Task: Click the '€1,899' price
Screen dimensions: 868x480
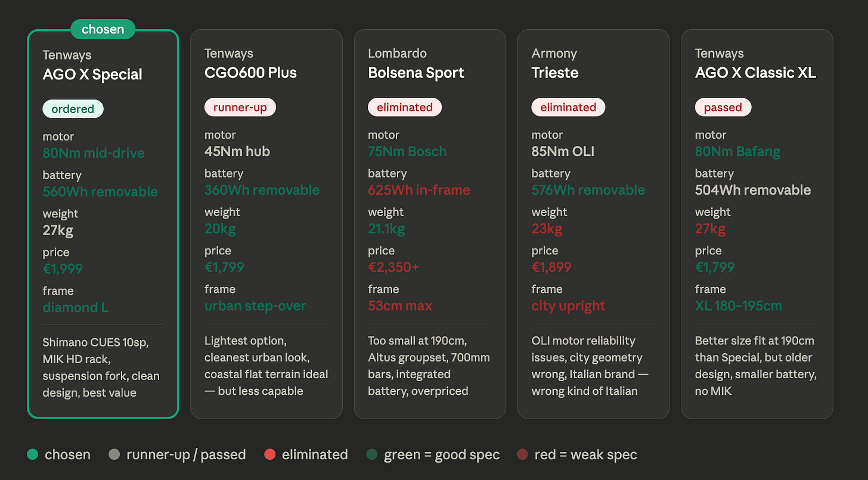Action: tap(551, 267)
